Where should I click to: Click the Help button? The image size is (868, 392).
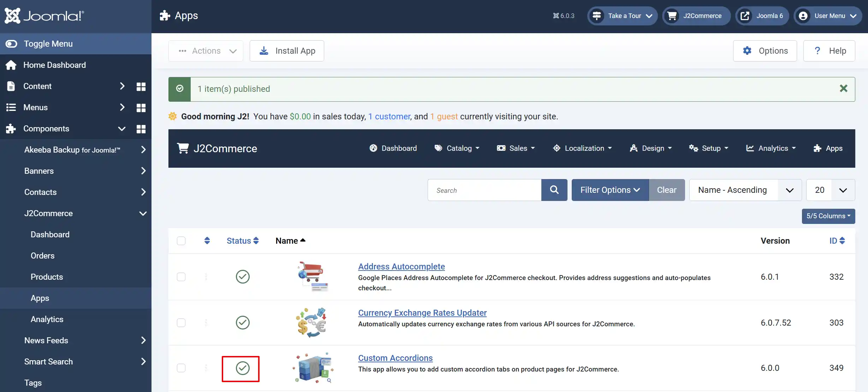point(829,51)
